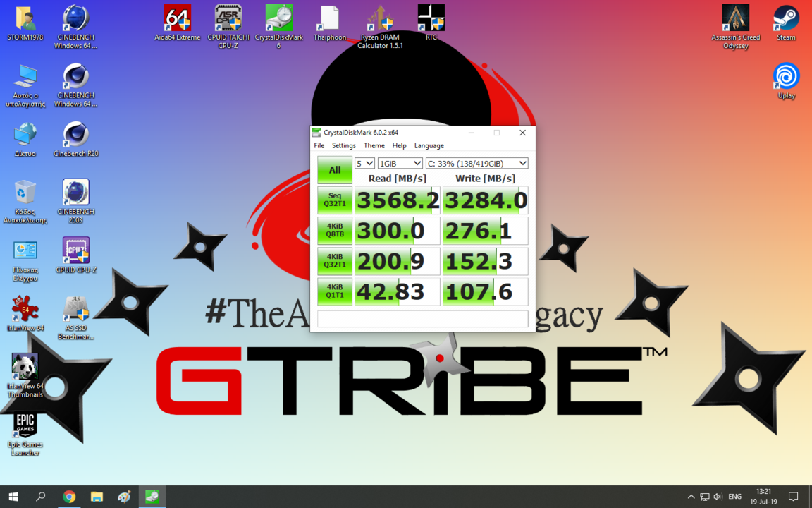
Task: Open the Uplay desktop shortcut
Action: (x=786, y=81)
